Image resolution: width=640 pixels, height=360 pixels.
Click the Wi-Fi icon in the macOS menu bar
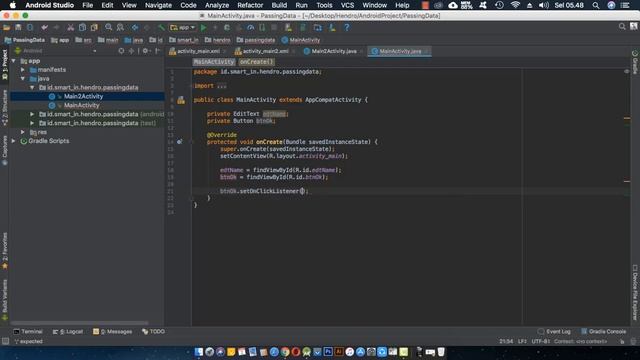(515, 5)
